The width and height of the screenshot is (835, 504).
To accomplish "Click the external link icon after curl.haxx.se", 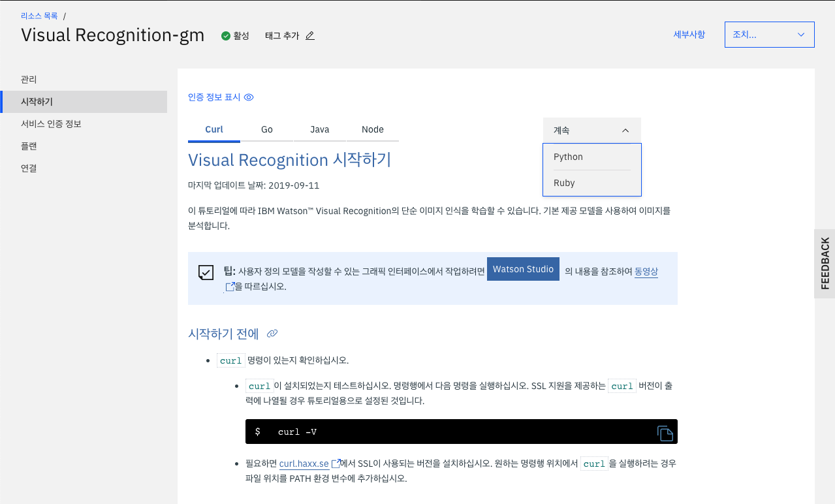I will pyautogui.click(x=336, y=464).
